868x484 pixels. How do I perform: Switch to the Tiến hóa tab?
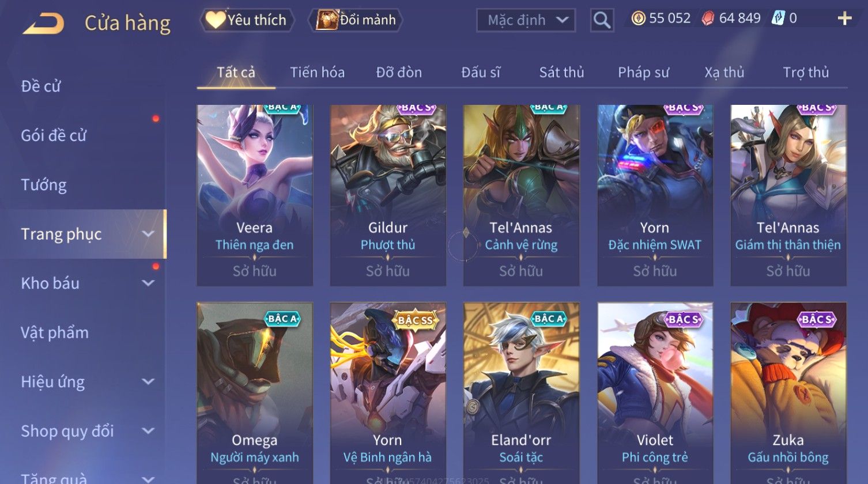[x=317, y=73]
